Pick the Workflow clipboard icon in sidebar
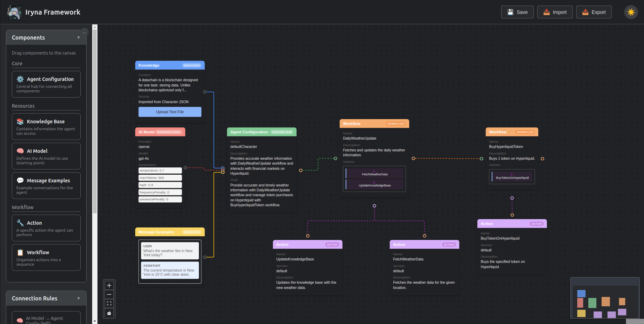Screen dimensions: 644x324 coord(20,252)
